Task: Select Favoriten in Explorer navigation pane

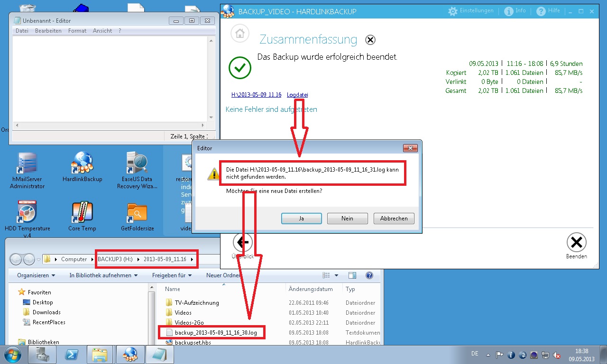Action: tap(39, 292)
